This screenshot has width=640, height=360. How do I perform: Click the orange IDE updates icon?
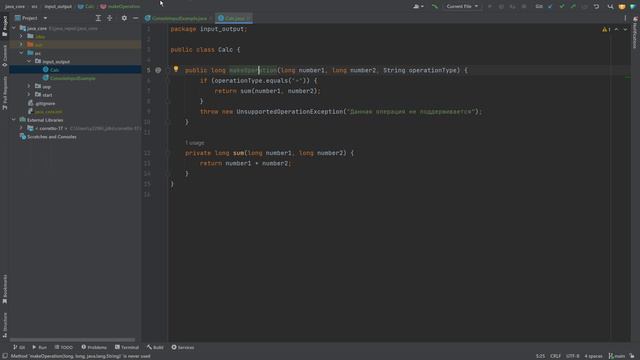[622, 7]
